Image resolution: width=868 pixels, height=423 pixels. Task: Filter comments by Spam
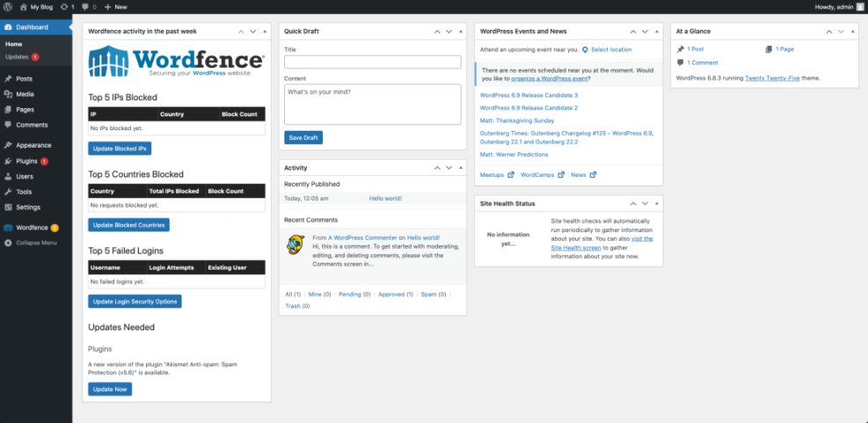[428, 295]
